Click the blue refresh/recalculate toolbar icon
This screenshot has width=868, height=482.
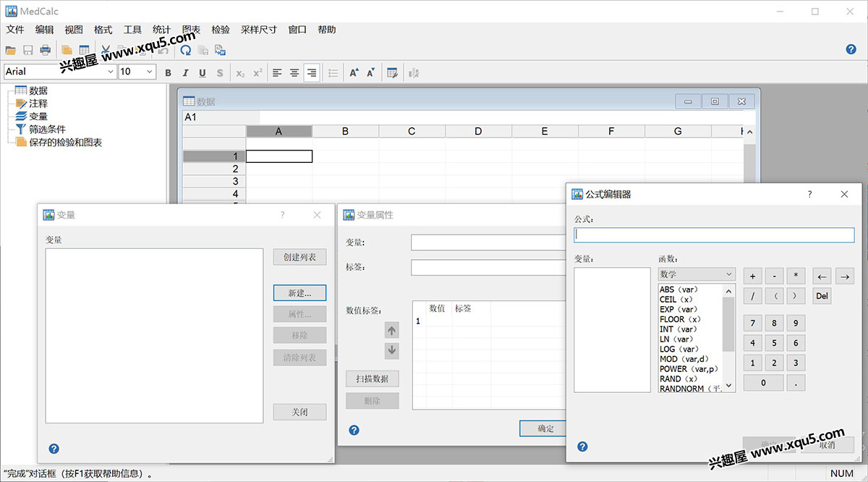(x=186, y=50)
